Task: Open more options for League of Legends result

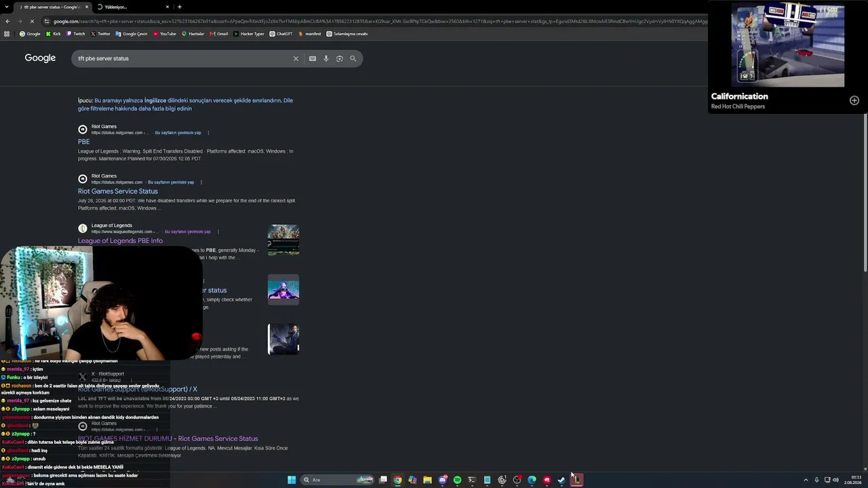Action: (218, 232)
